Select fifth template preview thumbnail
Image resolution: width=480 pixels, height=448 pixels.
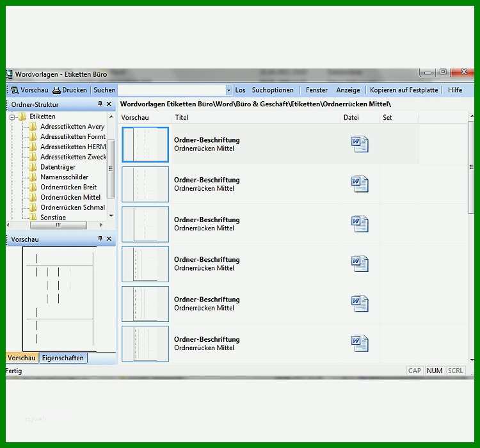point(145,304)
